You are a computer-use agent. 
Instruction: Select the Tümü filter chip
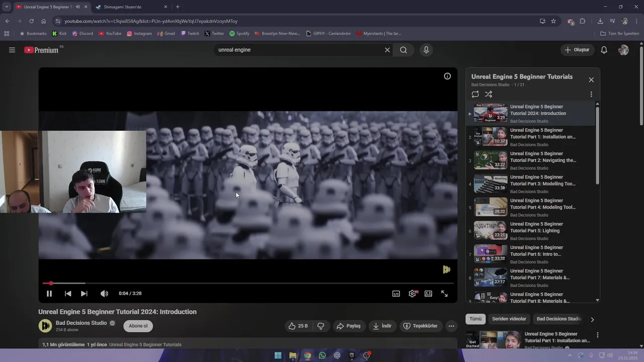pyautogui.click(x=475, y=319)
